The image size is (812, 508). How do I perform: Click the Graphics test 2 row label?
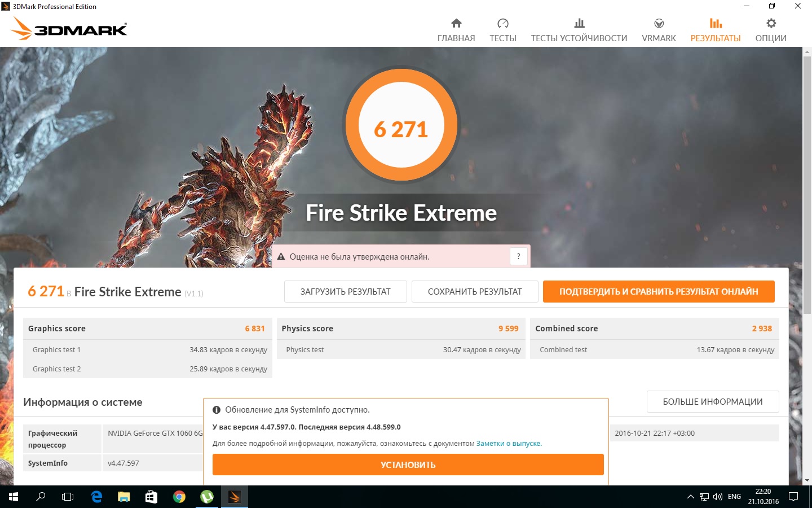(56, 369)
